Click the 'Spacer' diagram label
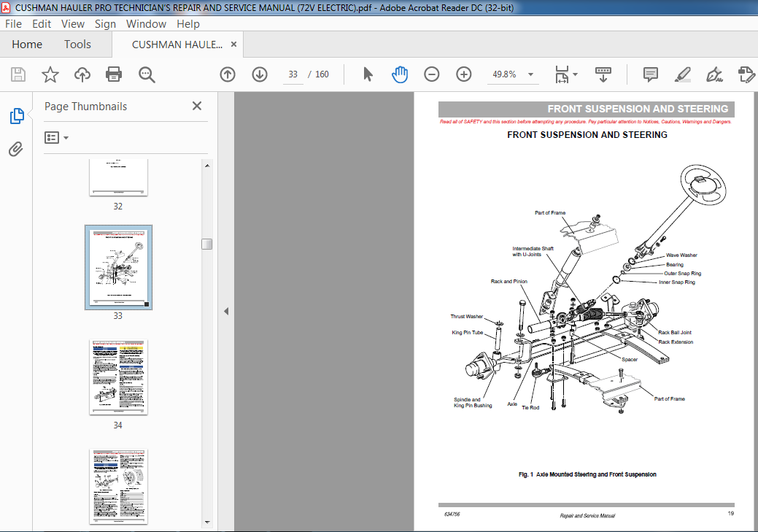This screenshot has width=758, height=532. [x=630, y=359]
